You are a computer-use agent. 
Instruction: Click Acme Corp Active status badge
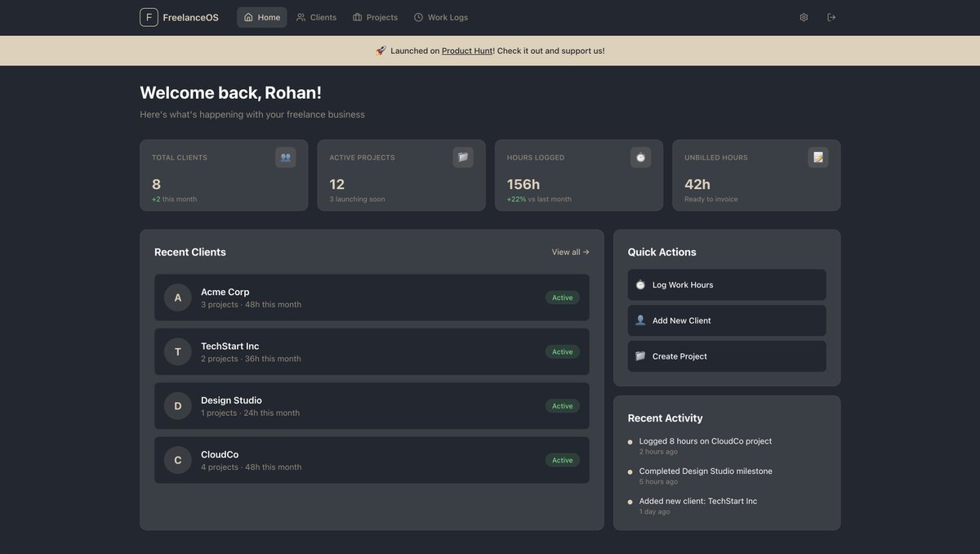[563, 297]
